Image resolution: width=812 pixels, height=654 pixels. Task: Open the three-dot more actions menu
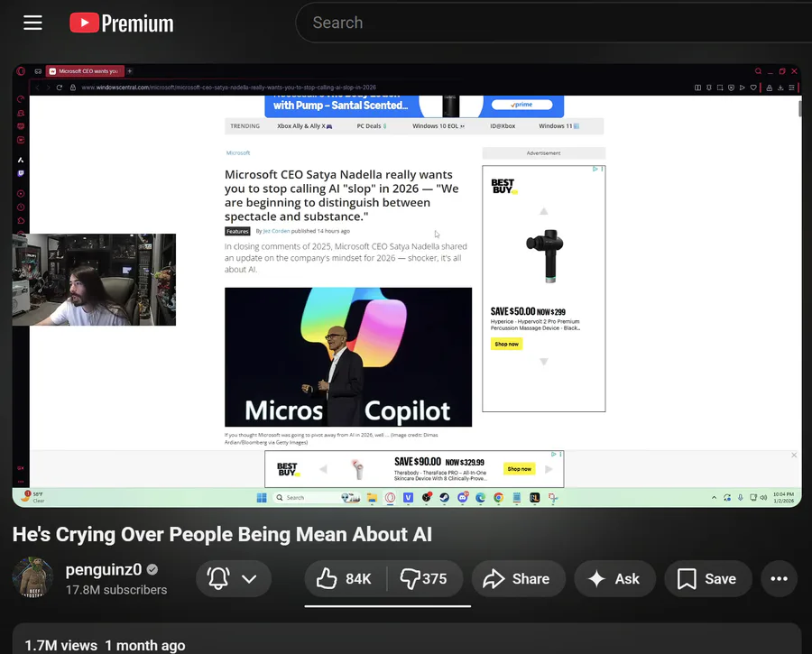[x=779, y=579]
